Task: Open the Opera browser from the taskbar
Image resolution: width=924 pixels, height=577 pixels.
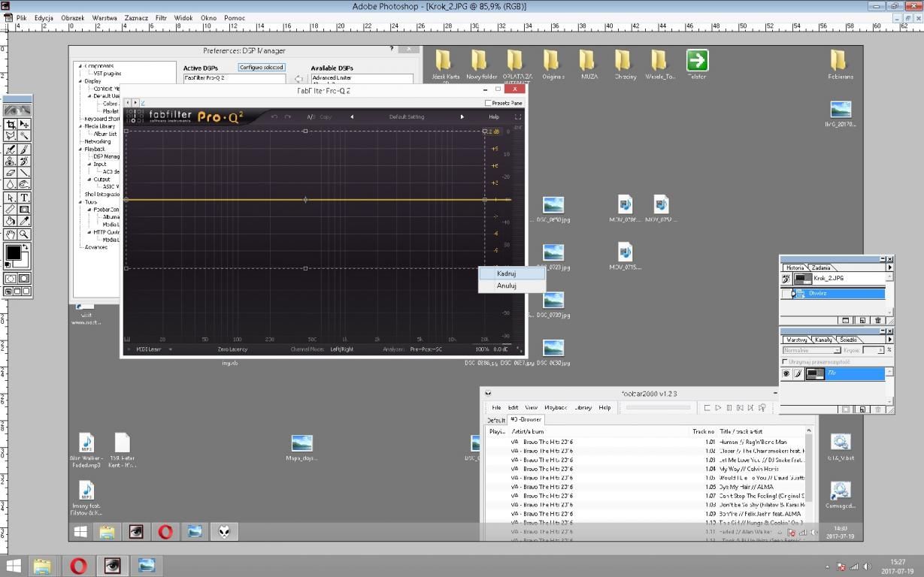Action: 78,565
